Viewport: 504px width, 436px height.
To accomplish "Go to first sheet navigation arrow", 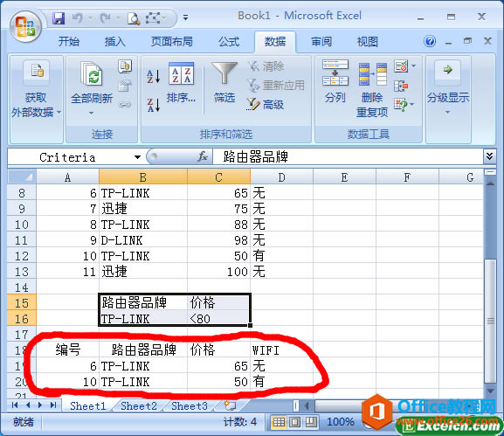I will point(15,405).
